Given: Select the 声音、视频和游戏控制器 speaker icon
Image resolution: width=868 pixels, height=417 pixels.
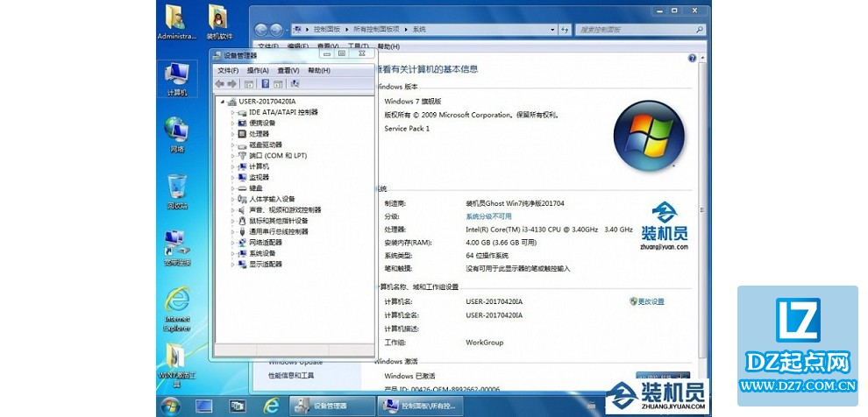Looking at the screenshot, I should (242, 210).
